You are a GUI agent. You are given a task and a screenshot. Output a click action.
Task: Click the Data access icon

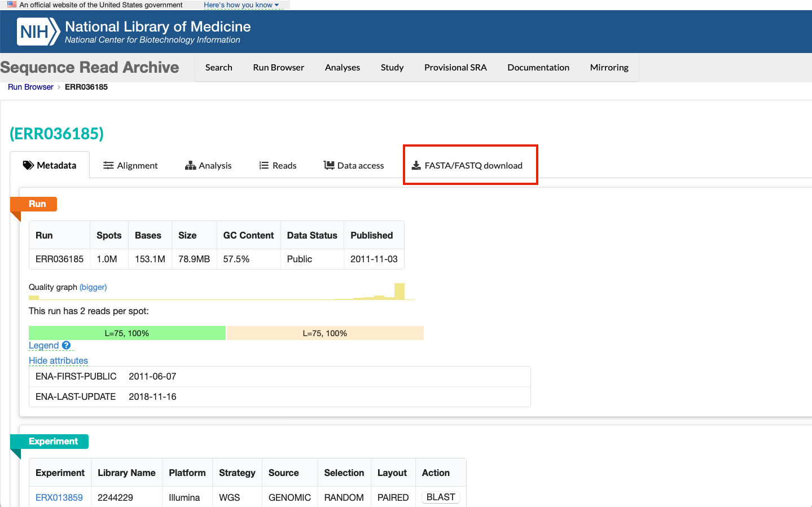tap(329, 165)
